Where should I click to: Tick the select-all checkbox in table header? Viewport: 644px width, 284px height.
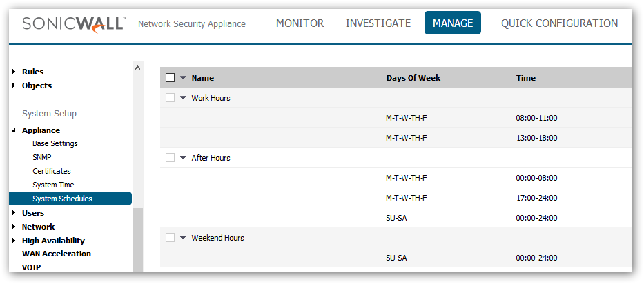(x=170, y=78)
